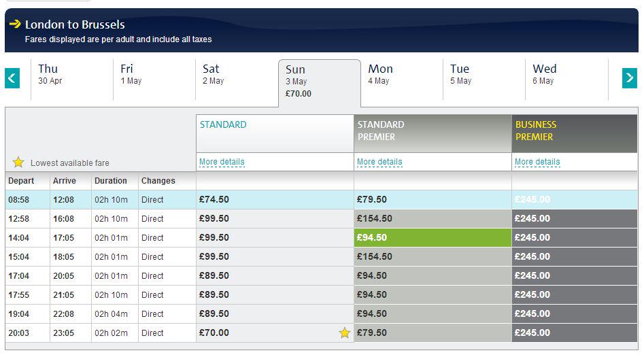View More details for Business Premier

pyautogui.click(x=537, y=162)
